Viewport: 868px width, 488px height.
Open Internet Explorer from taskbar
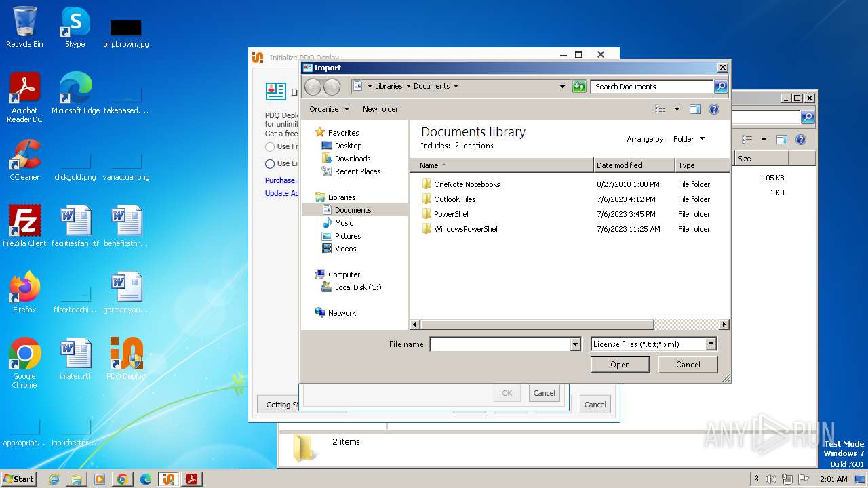click(x=54, y=479)
